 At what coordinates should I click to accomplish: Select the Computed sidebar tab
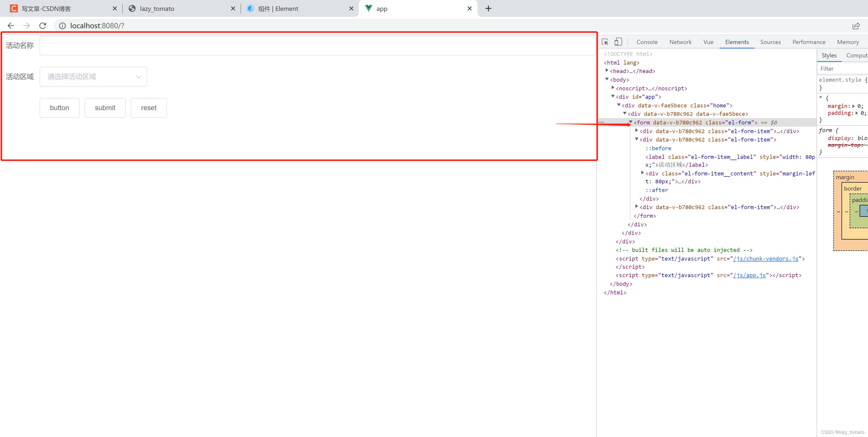click(857, 56)
